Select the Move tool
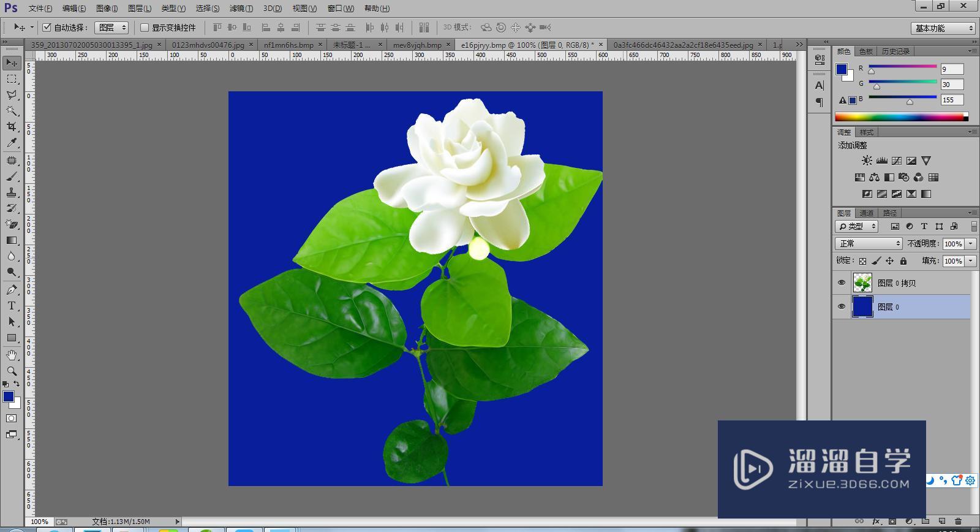 point(11,63)
